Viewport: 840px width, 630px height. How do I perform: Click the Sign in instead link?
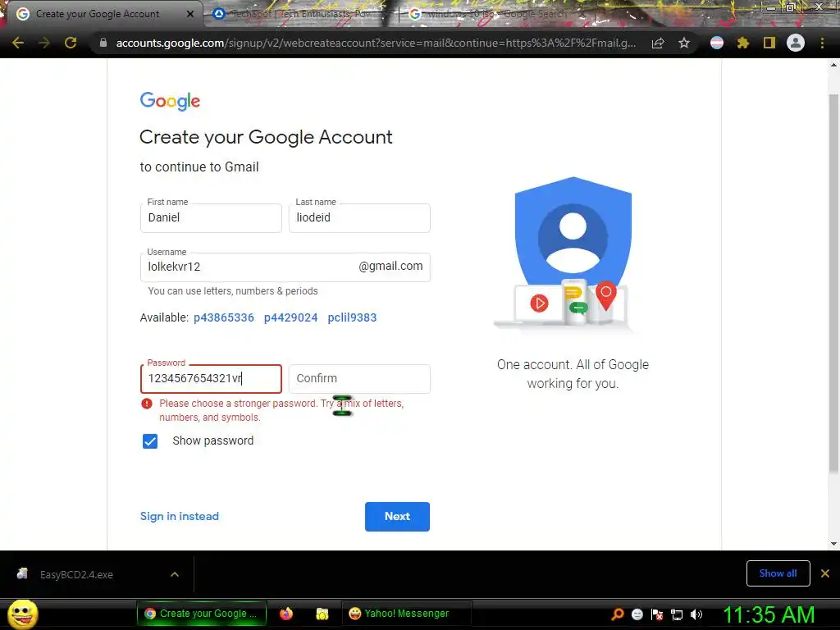(180, 517)
